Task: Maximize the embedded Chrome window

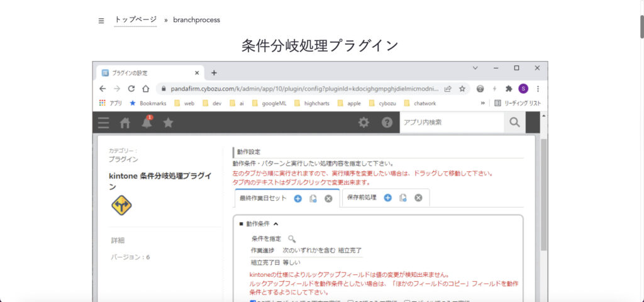Action: click(517, 68)
